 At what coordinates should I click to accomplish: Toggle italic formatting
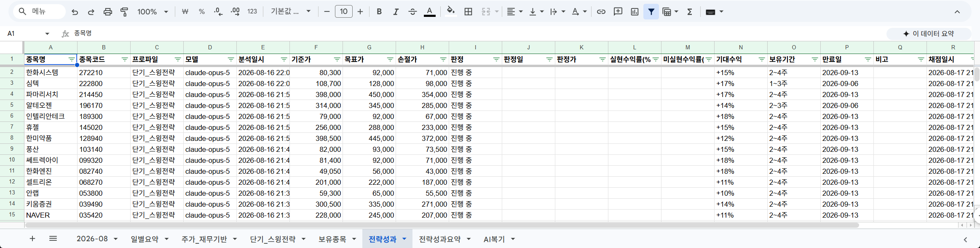[x=396, y=12]
